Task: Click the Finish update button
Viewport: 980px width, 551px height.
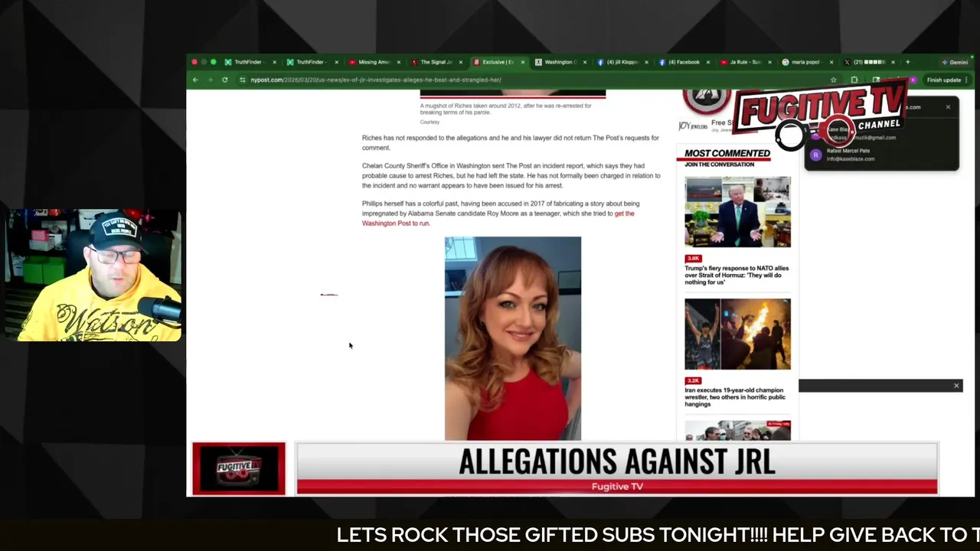Action: [x=944, y=80]
